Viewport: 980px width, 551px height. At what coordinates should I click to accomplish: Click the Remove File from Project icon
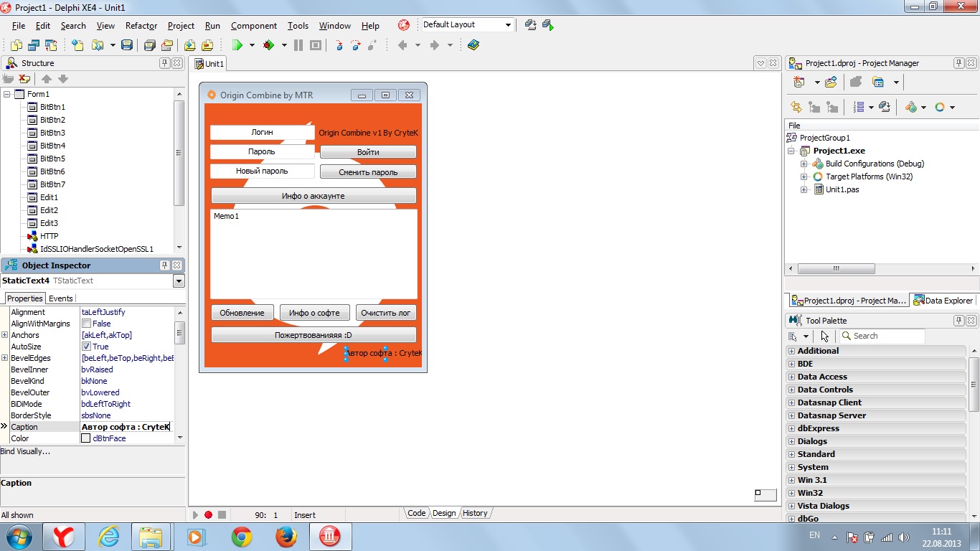[x=207, y=45]
